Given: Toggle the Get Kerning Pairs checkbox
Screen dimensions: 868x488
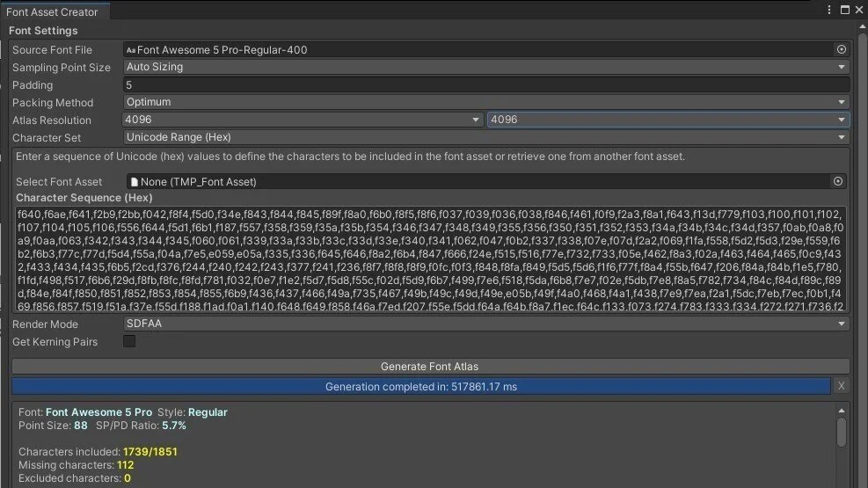Looking at the screenshot, I should click(129, 341).
